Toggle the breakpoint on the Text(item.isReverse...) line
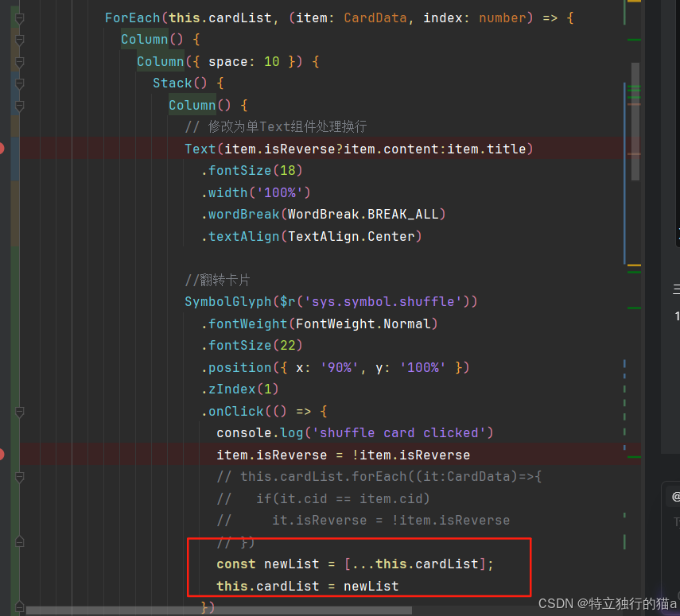Viewport: 680px width, 616px height. [x=2, y=149]
